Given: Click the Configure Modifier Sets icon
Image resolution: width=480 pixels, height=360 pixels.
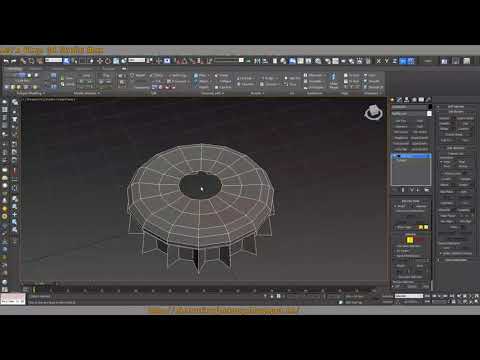Looking at the screenshot, I should click(427, 190).
